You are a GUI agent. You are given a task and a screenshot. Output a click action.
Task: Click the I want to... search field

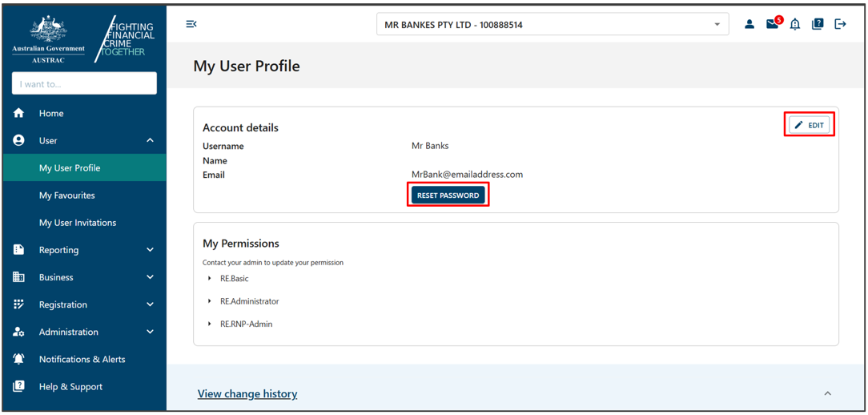click(84, 83)
